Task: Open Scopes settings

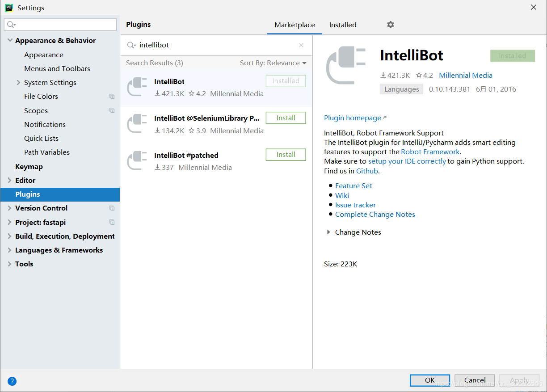Action: click(x=36, y=111)
